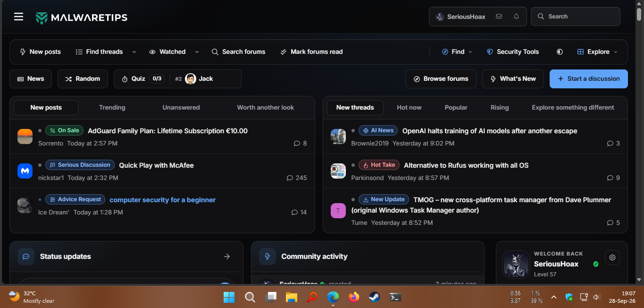Image resolution: width=644 pixels, height=308 pixels.
Task: Click Ice Dream' avatar
Action: [x=25, y=205]
